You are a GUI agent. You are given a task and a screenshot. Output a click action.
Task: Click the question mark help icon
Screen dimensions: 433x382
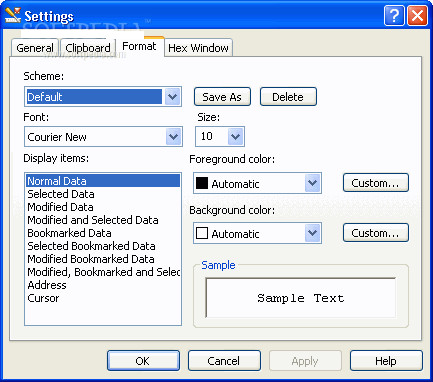(x=394, y=15)
